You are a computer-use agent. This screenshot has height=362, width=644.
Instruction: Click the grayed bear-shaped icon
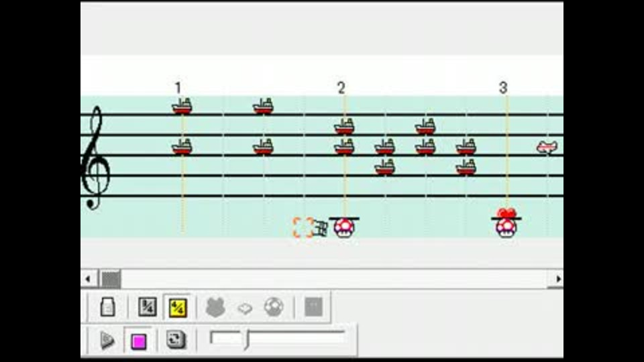tap(215, 307)
